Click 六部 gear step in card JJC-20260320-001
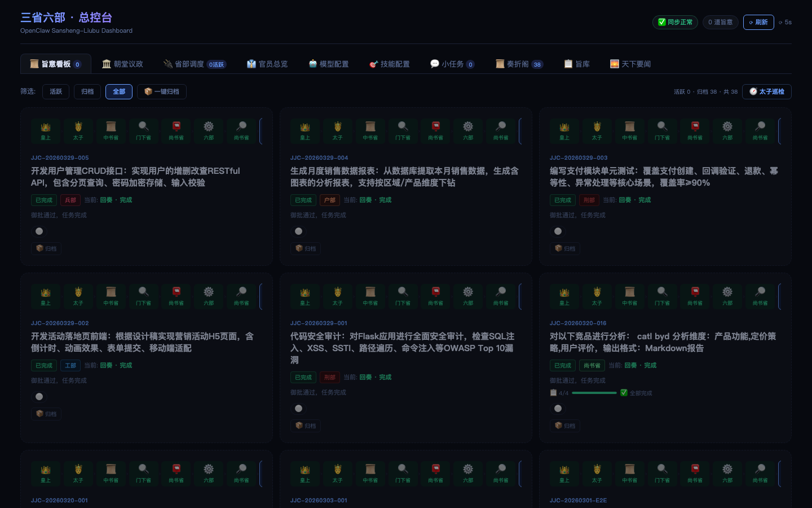The image size is (812, 508). point(209,474)
